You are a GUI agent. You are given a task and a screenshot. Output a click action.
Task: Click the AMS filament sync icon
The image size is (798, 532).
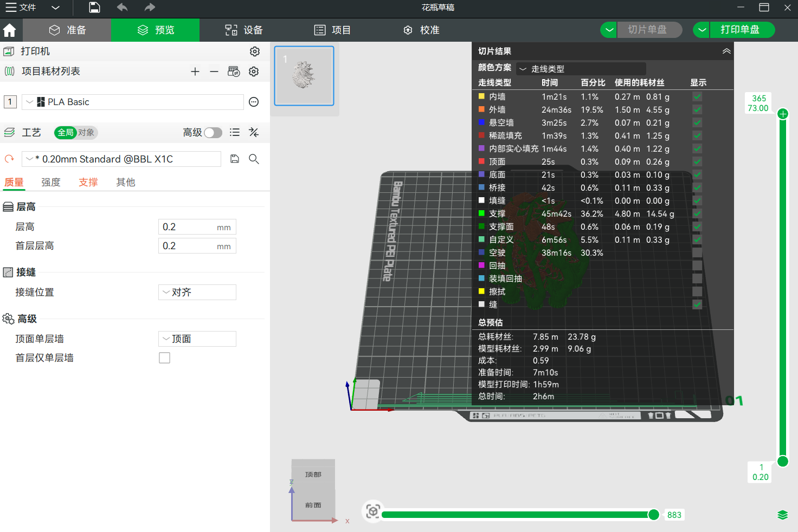pyautogui.click(x=234, y=72)
